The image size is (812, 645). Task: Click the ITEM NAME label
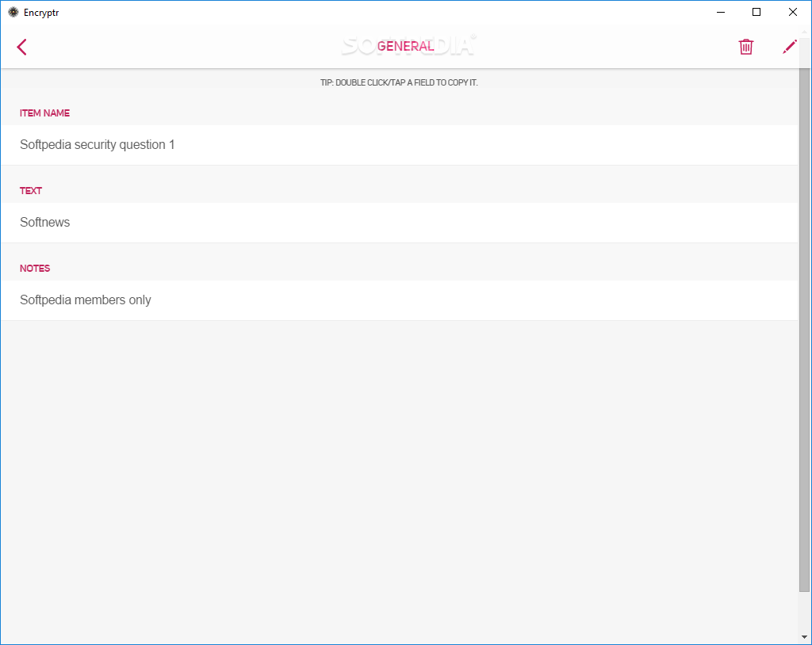pos(44,113)
